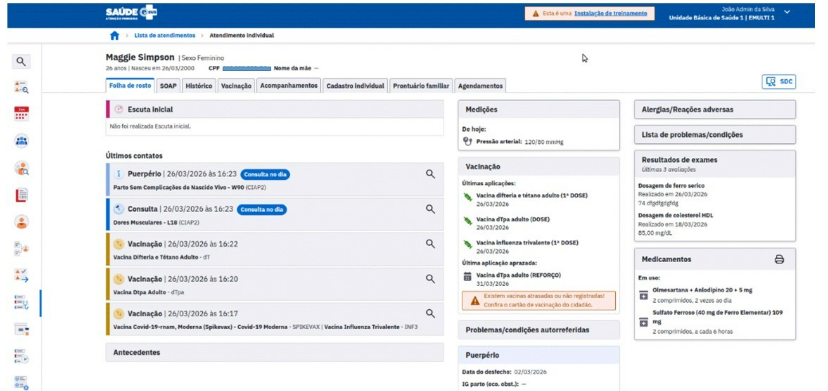Go back to Lista de atendimentos breadcrumb

165,35
